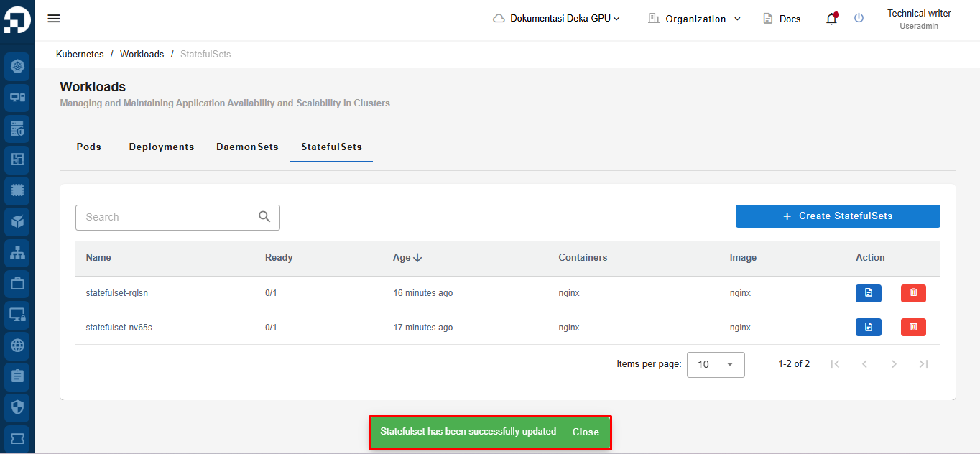980x454 pixels.
Task: Edit YAML of statefulset-rglsn
Action: [868, 293]
